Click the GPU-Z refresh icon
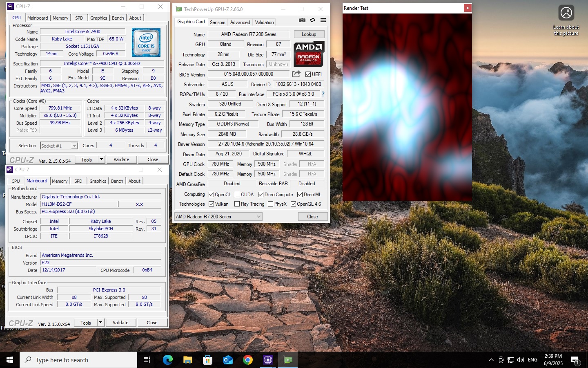Viewport: 588px width, 368px height. tap(312, 20)
